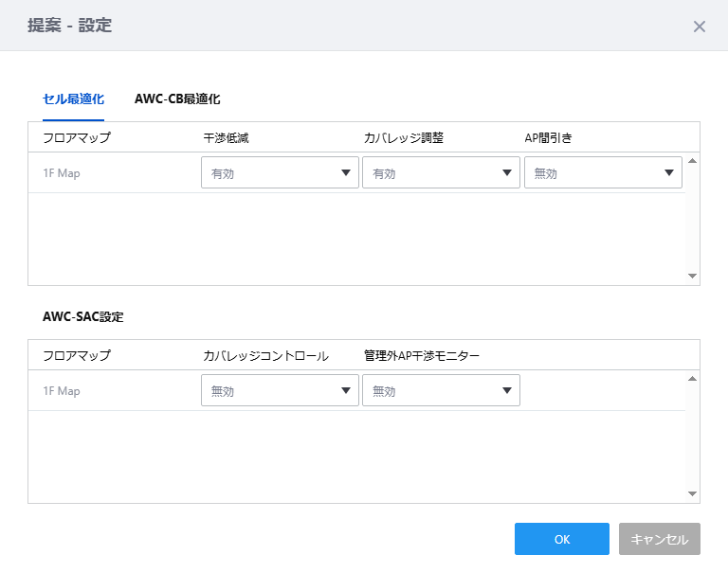
Task: Open the 干渉低減 dropdown for 1F Map
Action: tap(280, 172)
